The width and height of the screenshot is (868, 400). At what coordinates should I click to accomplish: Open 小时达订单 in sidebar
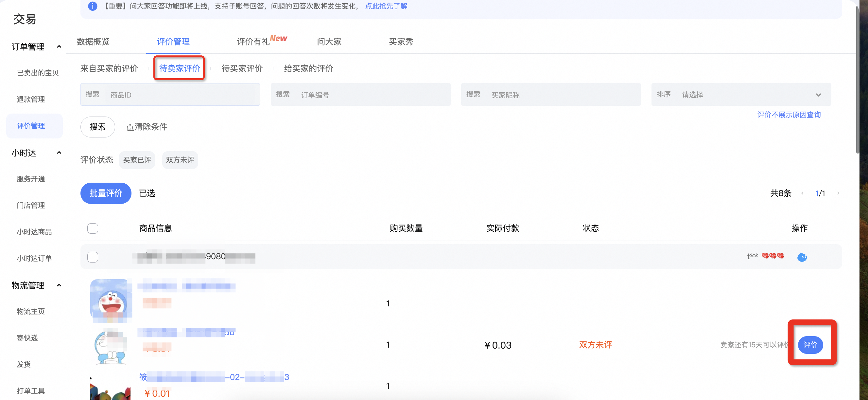click(34, 258)
